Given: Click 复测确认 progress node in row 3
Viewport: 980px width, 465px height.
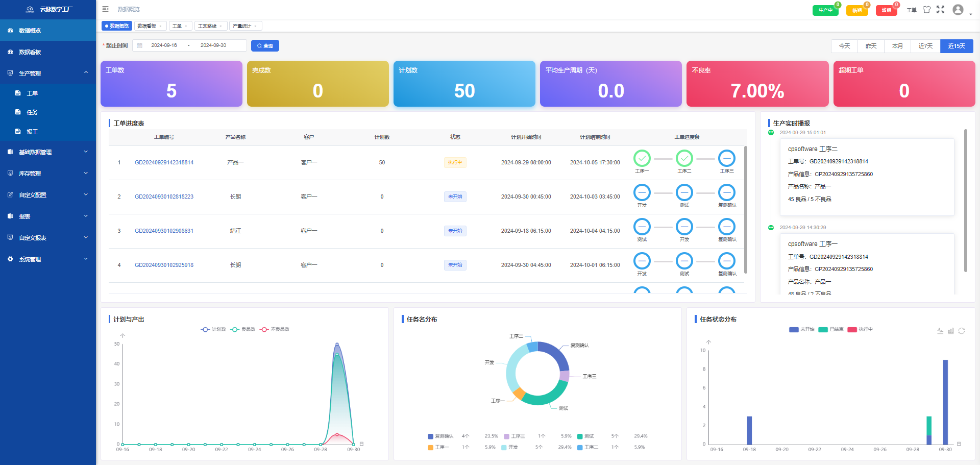Looking at the screenshot, I should coord(727,227).
